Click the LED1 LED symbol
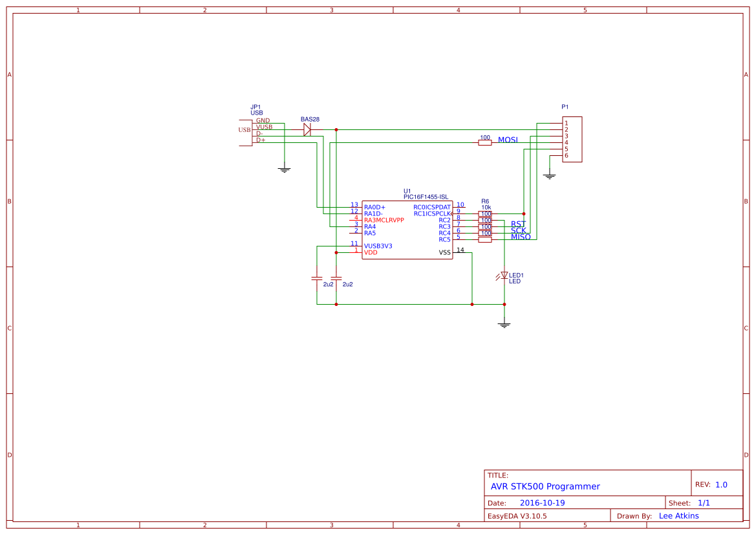 (x=504, y=275)
